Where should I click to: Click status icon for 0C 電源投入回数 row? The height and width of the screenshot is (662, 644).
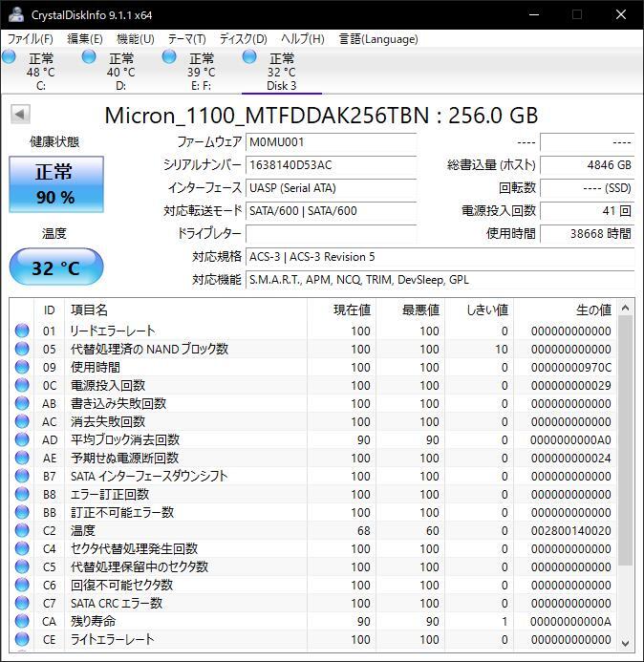coord(22,385)
